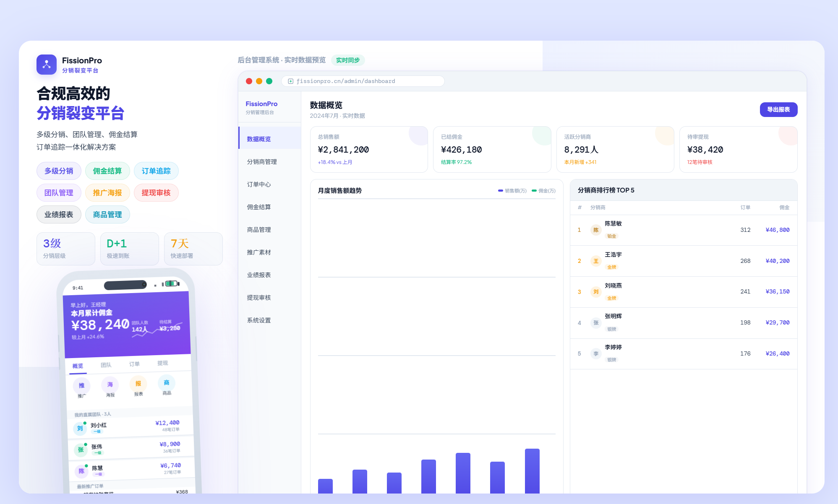The width and height of the screenshot is (838, 504).
Task: Switch to 订单 tab in phone
Action: [134, 364]
